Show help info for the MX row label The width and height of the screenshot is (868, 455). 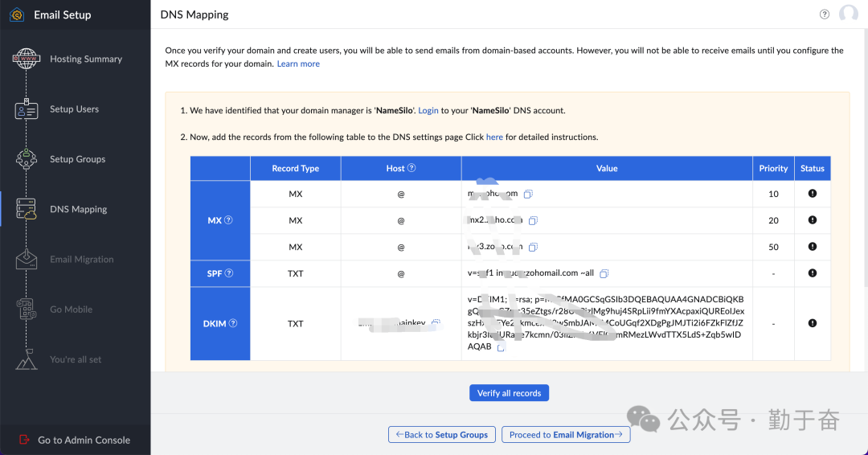click(x=228, y=220)
